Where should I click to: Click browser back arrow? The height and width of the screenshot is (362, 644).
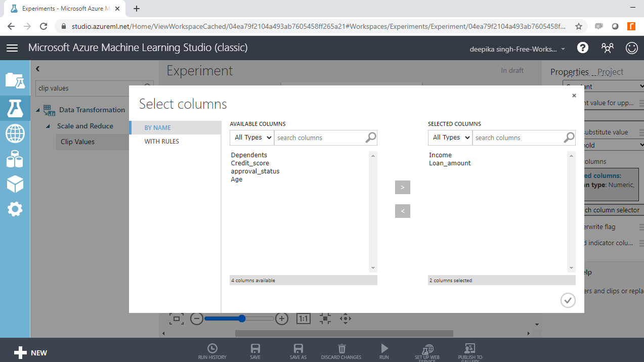tap(11, 26)
